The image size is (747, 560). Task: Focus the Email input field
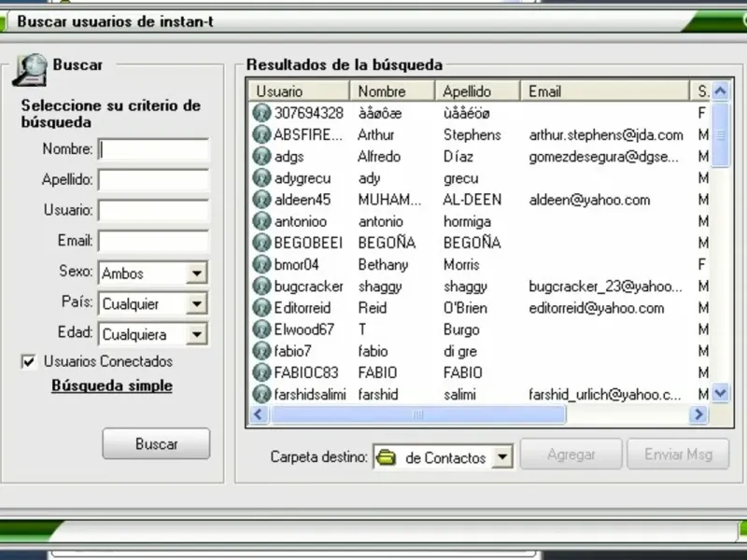point(153,241)
